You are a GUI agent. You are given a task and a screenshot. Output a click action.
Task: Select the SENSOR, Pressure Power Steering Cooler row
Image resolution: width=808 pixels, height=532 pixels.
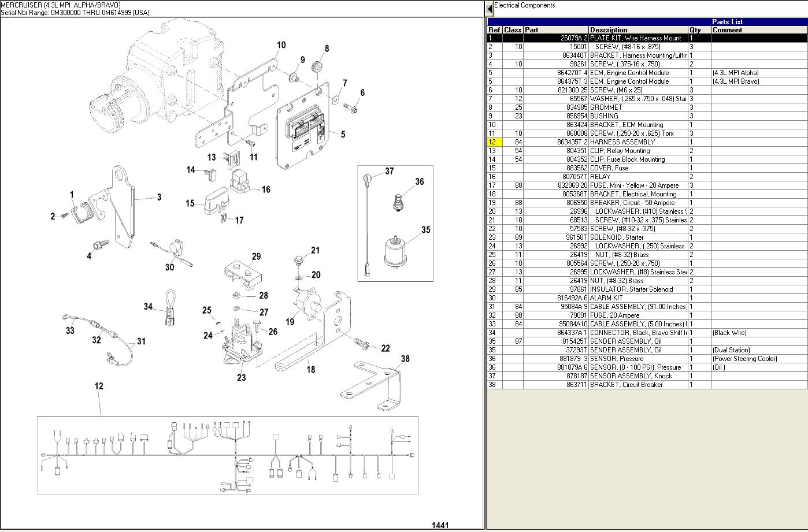coord(647,359)
